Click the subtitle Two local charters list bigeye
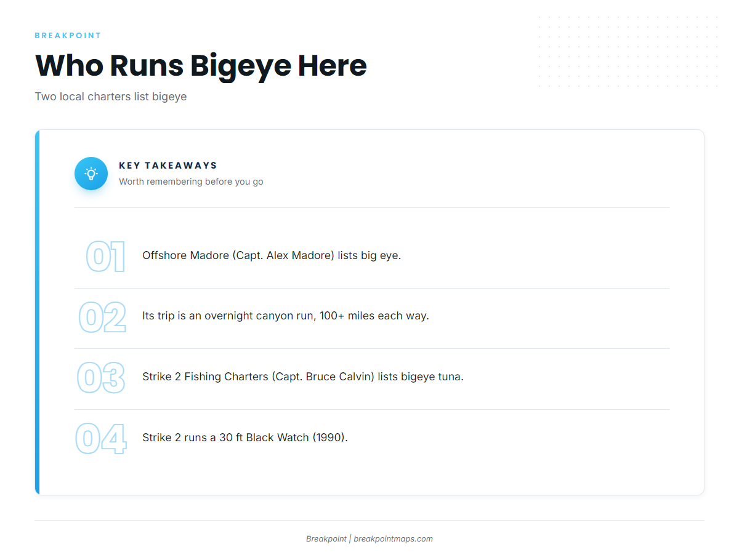This screenshot has height=560, width=739. tap(111, 97)
